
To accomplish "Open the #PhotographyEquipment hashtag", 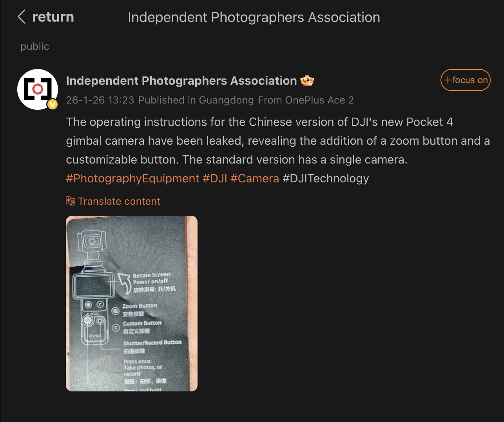I will (x=132, y=178).
